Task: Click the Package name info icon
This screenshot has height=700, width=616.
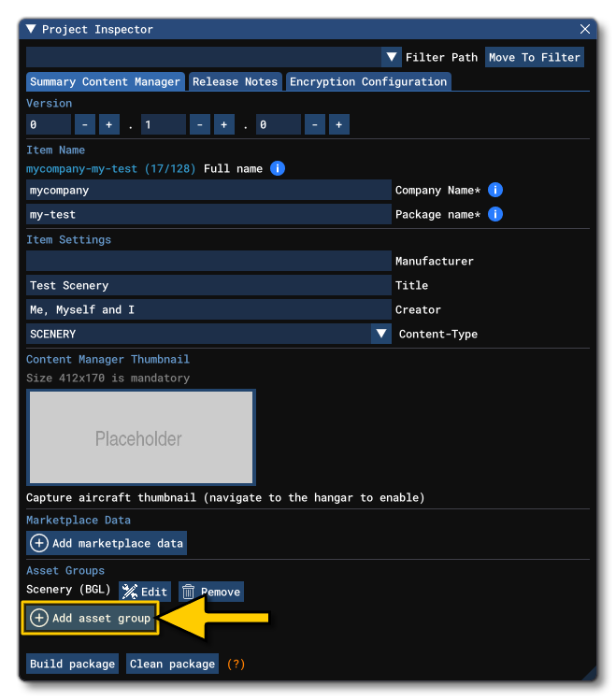Action: [495, 214]
